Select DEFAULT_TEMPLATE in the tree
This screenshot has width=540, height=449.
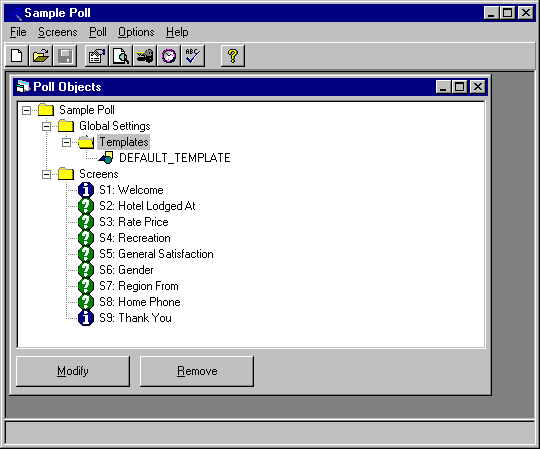[175, 158]
